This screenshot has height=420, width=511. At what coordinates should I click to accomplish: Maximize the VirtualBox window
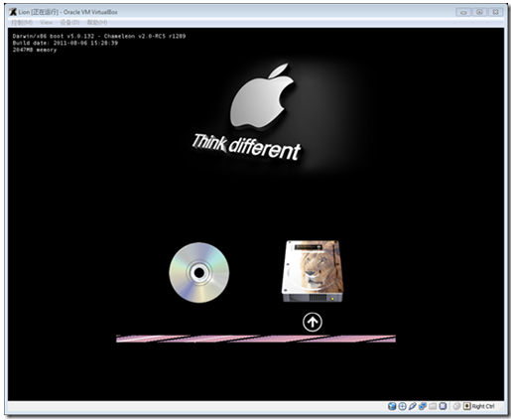(x=479, y=12)
